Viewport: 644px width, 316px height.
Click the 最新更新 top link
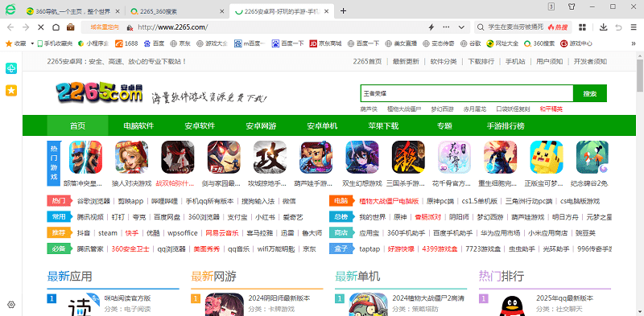tap(406, 62)
